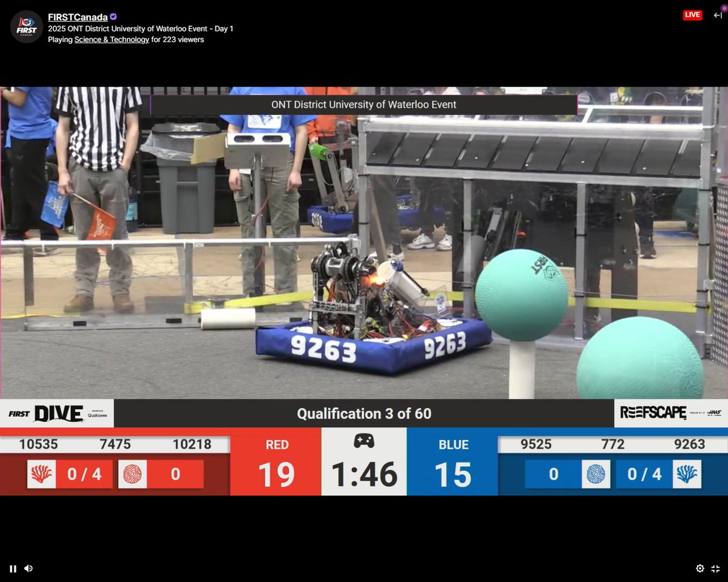Collapse the side panel with arrow icon
The height and width of the screenshot is (582, 728).
click(718, 15)
